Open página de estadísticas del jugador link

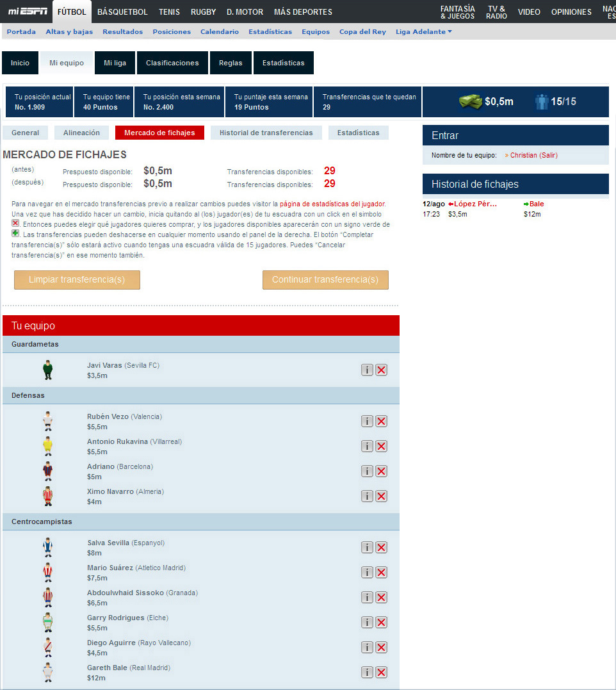(332, 204)
